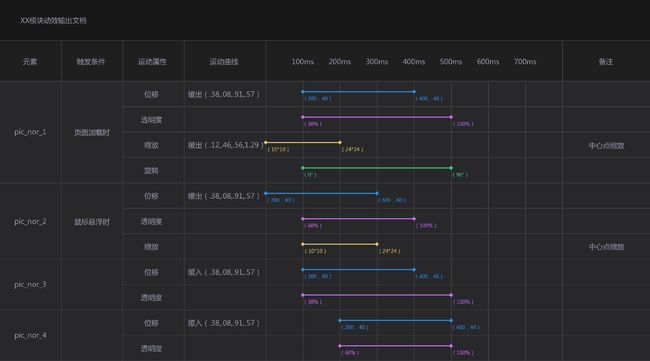Select the 元素 column header
This screenshot has height=361, width=650.
click(x=30, y=62)
